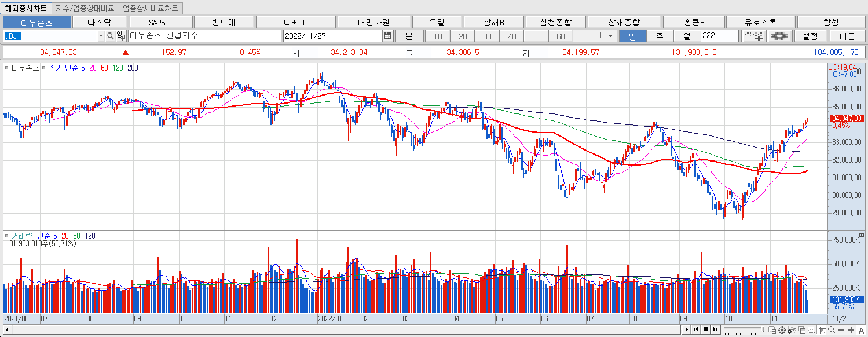Click the chart-type gear icon beside 설정
868x337 pixels.
[x=779, y=36]
